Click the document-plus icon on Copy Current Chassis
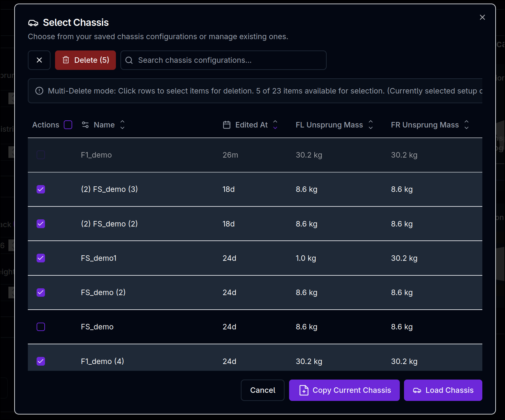 [x=304, y=390]
